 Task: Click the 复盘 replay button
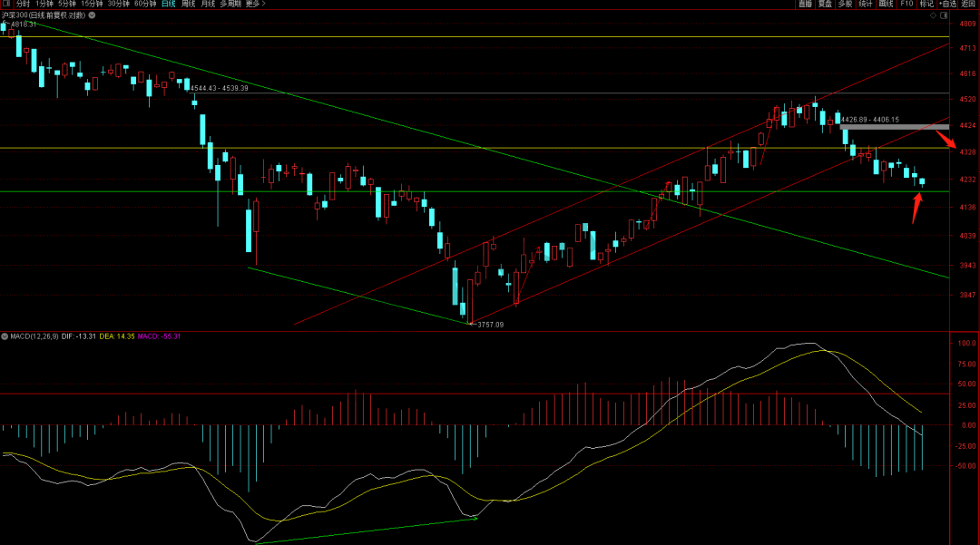[x=825, y=4]
